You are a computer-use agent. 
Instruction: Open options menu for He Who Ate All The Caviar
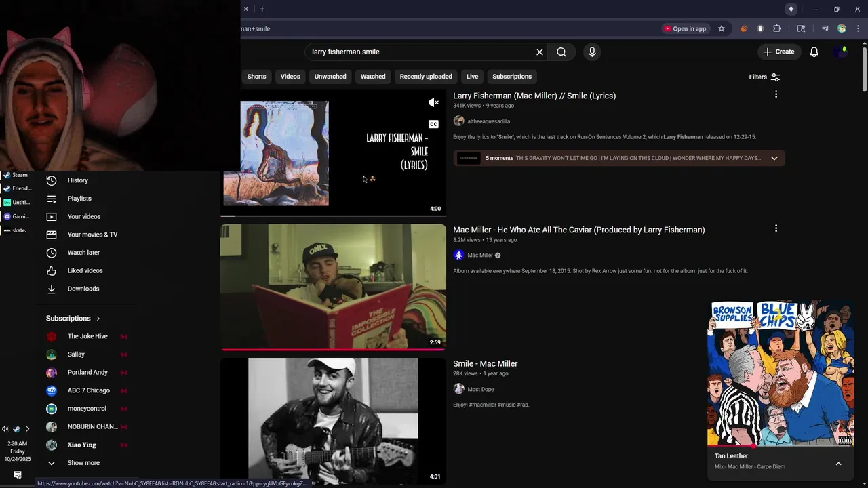776,228
